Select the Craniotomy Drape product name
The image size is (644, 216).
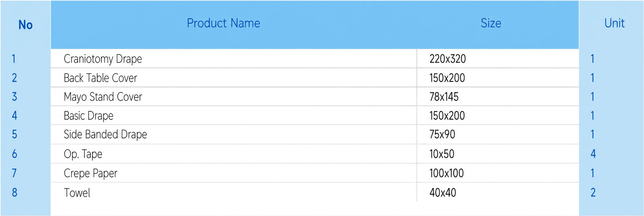tap(103, 59)
